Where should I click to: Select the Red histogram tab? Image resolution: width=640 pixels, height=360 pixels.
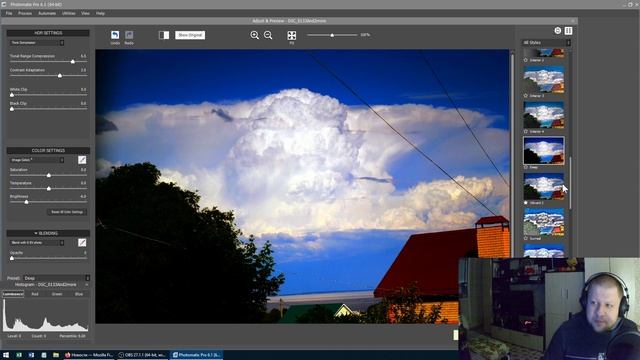click(x=35, y=294)
